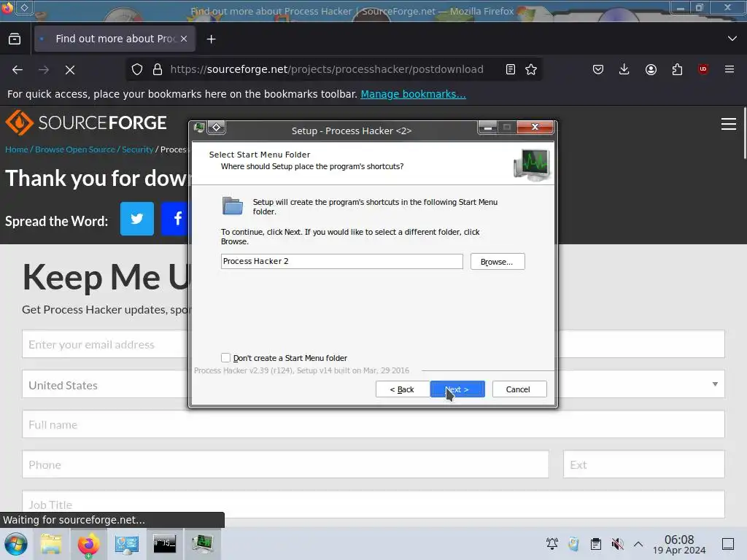Go back in Firefox browser history

[x=18, y=69]
